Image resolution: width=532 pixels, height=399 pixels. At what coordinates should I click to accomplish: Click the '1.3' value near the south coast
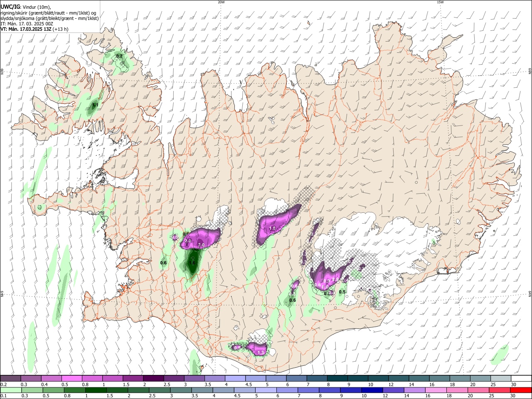click(261, 352)
